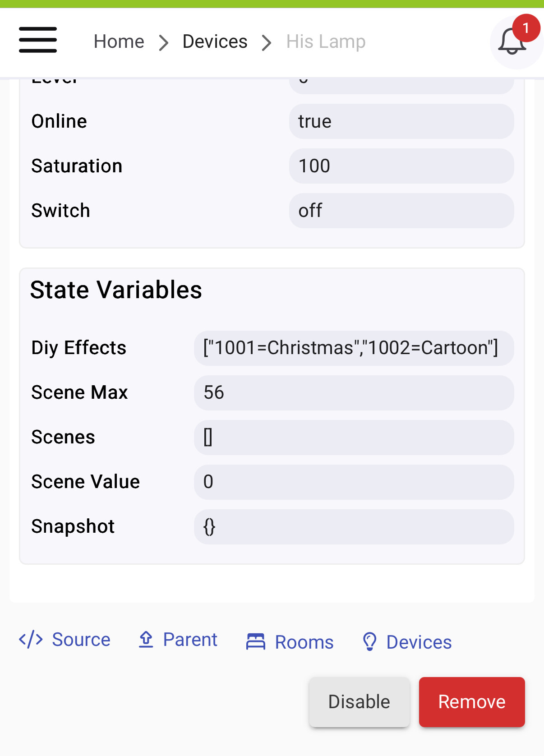Image resolution: width=544 pixels, height=756 pixels.
Task: Click the His Lamp breadcrumb item
Action: pos(326,41)
